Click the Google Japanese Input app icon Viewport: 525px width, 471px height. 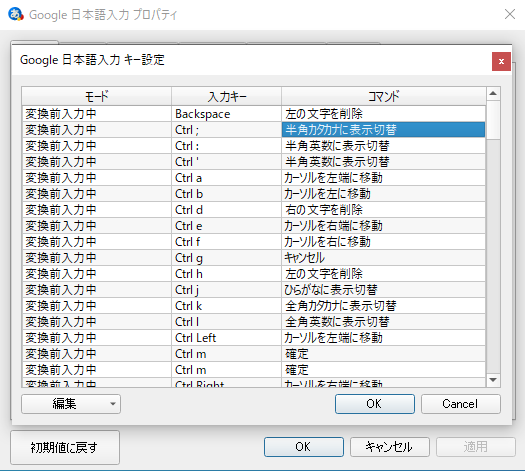tap(16, 14)
